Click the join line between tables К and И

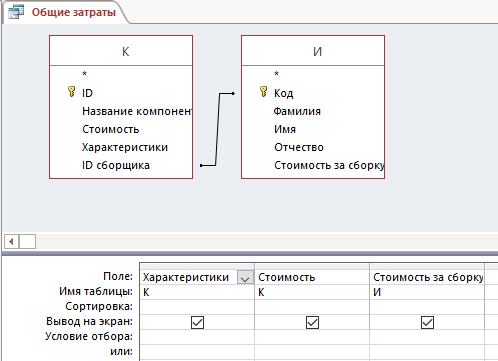[x=217, y=130]
